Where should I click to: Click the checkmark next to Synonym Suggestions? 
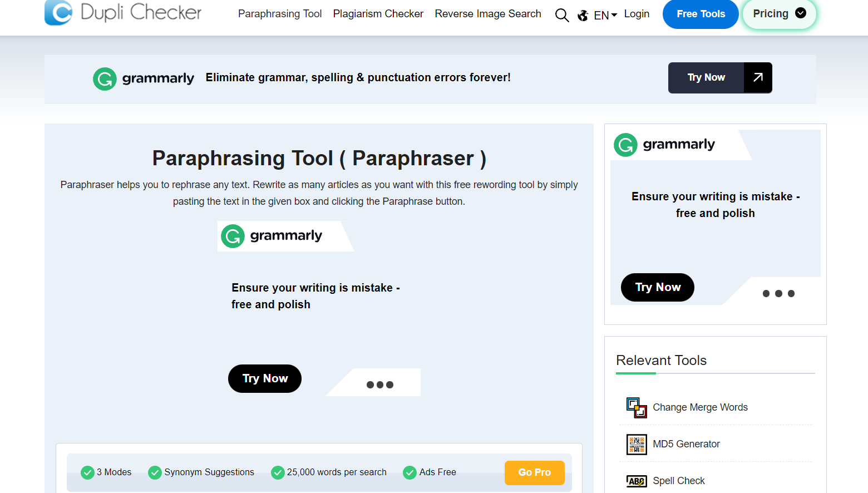155,472
